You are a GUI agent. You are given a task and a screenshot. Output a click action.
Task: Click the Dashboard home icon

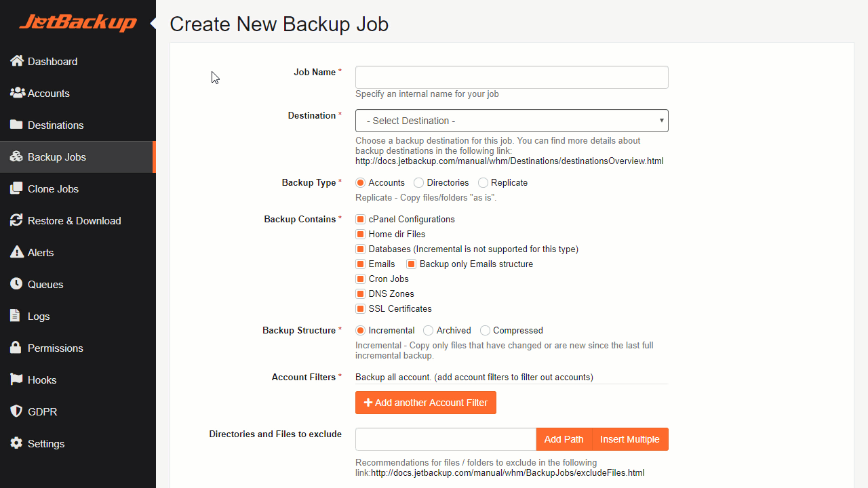point(17,61)
